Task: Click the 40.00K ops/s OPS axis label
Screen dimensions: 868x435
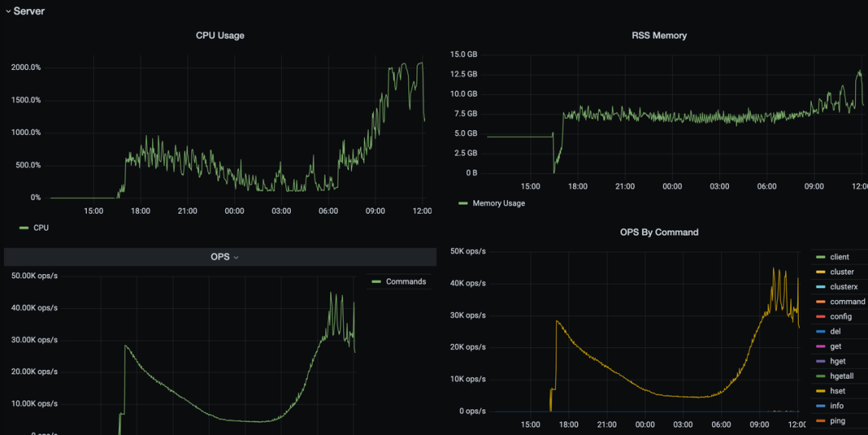Action: click(35, 308)
